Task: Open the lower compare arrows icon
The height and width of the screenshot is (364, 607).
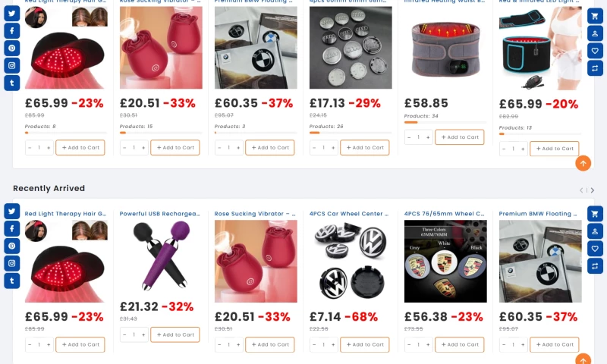Action: (595, 266)
